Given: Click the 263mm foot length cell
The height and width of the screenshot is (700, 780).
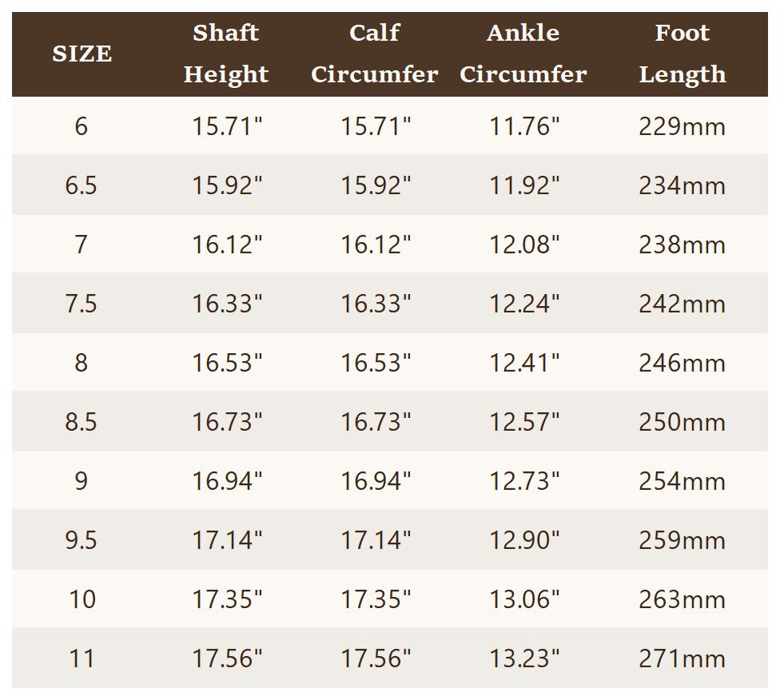Looking at the screenshot, I should 682,599.
